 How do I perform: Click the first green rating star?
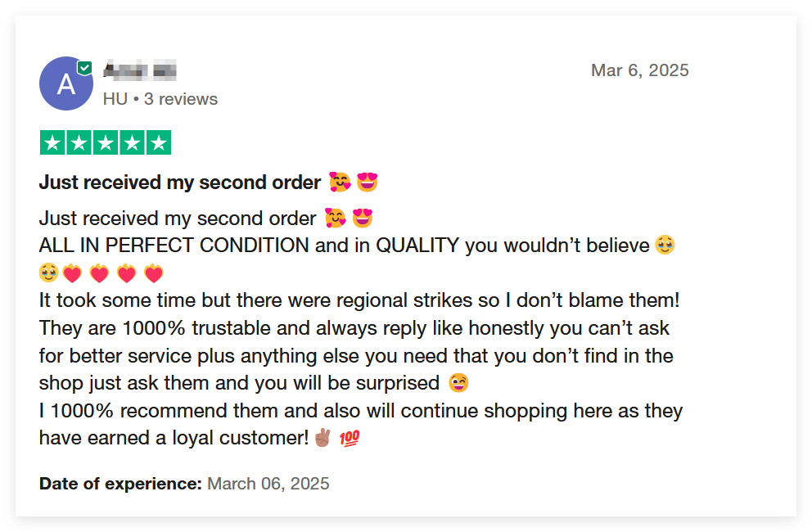52,142
